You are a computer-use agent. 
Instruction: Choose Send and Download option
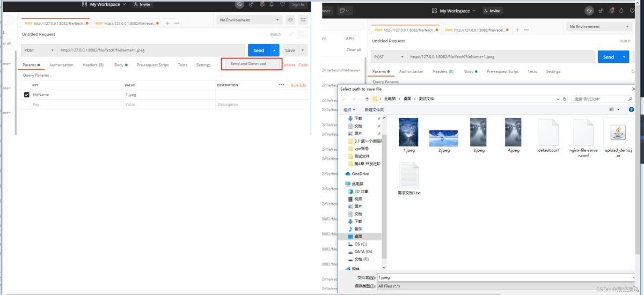(x=248, y=64)
